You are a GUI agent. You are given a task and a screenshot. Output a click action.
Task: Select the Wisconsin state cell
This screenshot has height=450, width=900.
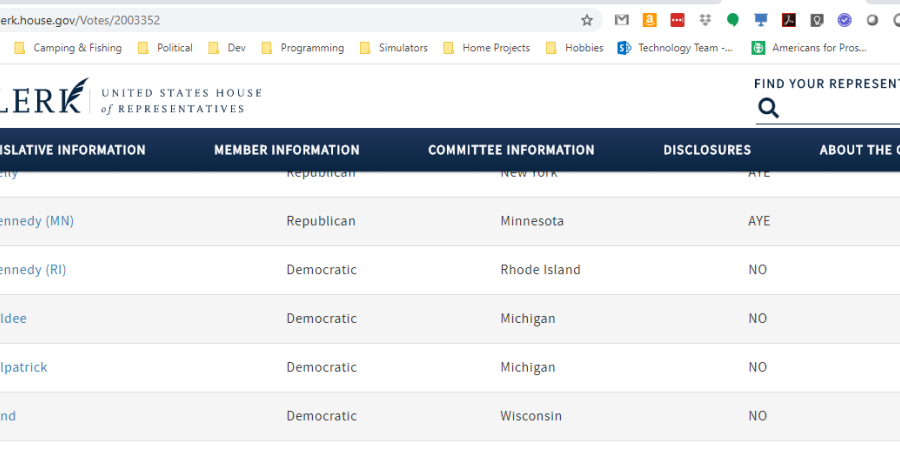coord(531,416)
